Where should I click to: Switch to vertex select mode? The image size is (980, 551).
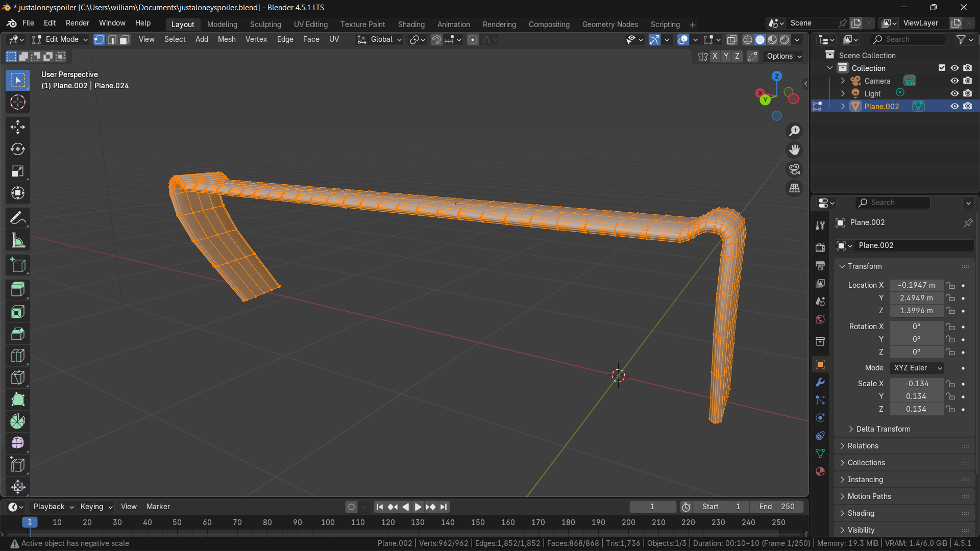(99, 40)
